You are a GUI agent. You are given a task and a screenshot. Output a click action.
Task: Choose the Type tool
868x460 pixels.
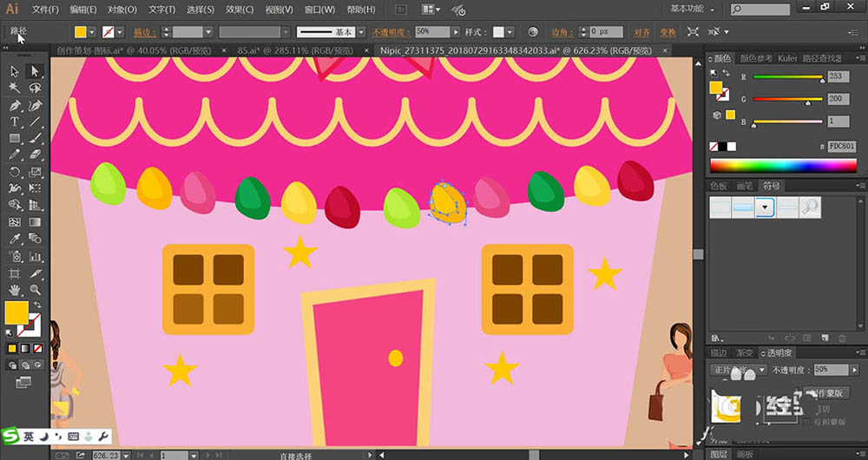tap(15, 122)
